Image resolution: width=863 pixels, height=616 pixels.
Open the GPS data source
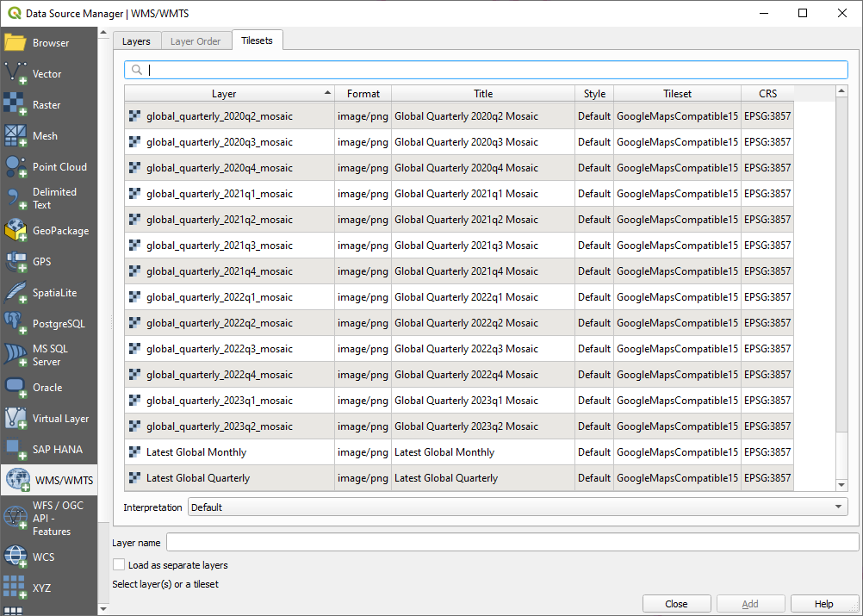point(48,262)
